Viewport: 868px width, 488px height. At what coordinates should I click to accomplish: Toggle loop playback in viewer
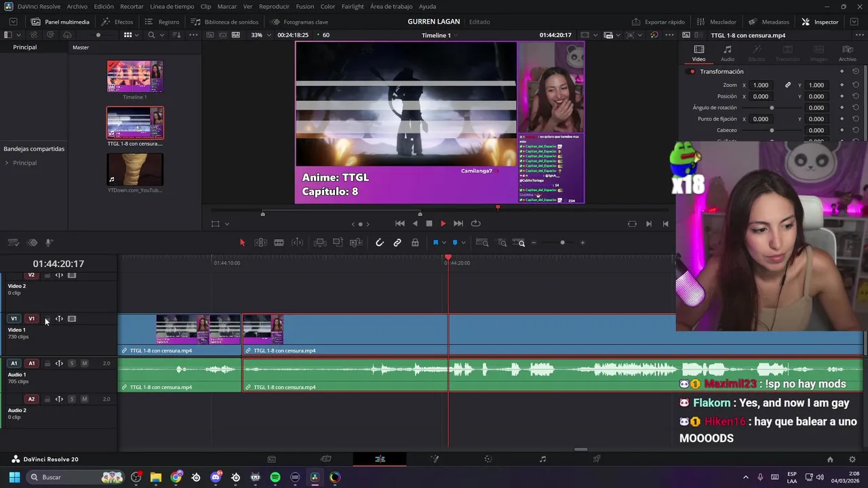coord(476,224)
